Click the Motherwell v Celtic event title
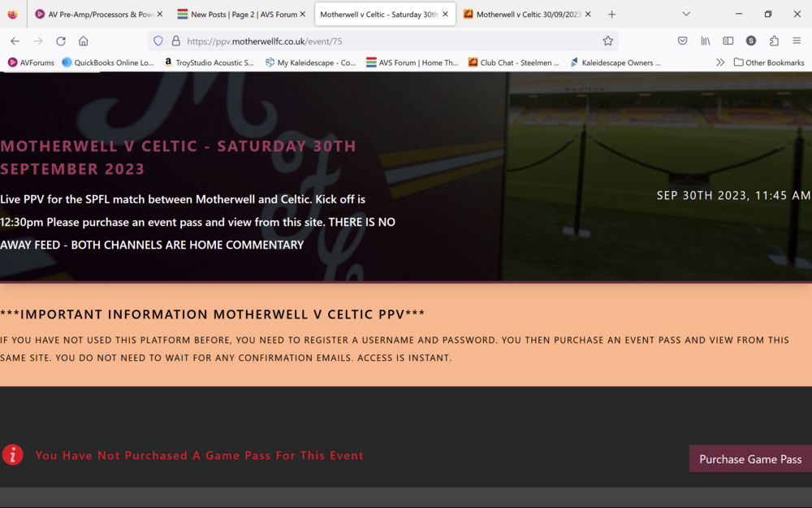Viewport: 812px width, 508px height. pyautogui.click(x=178, y=158)
